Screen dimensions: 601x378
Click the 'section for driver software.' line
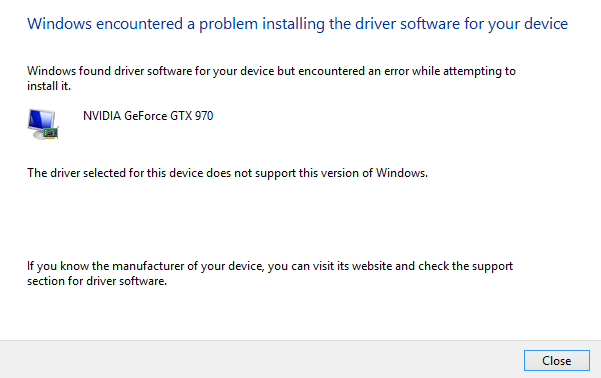97,281
